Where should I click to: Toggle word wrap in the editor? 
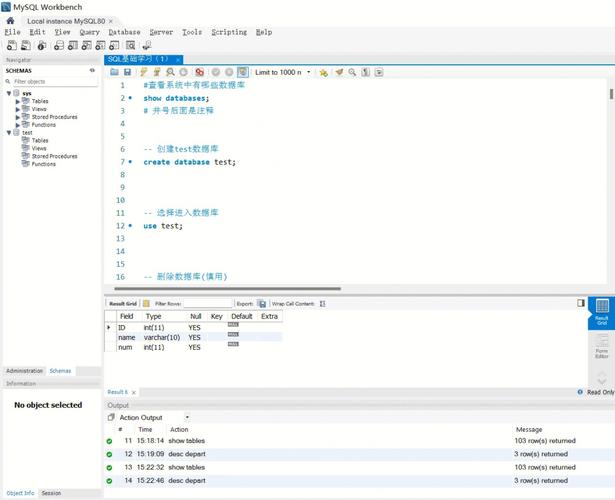pyautogui.click(x=379, y=72)
